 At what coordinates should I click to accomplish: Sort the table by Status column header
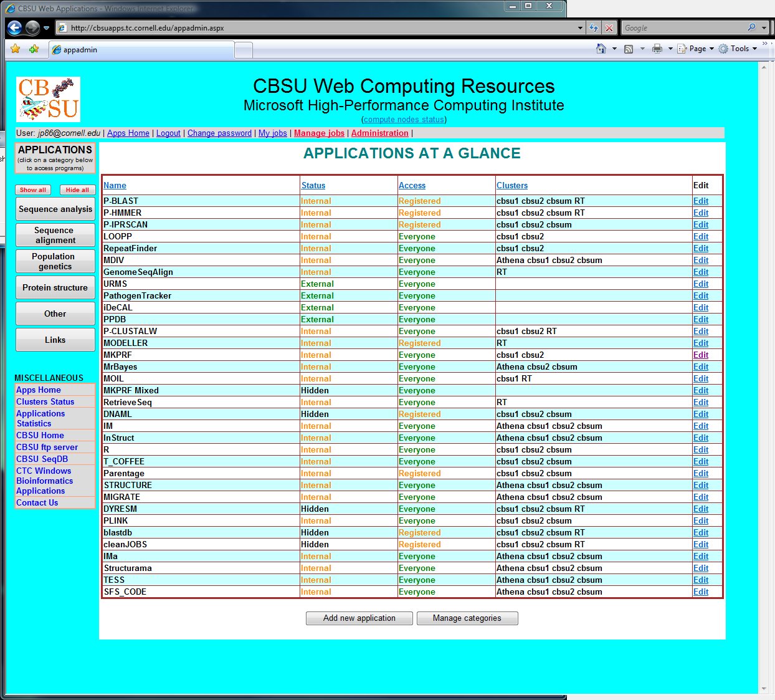point(313,186)
